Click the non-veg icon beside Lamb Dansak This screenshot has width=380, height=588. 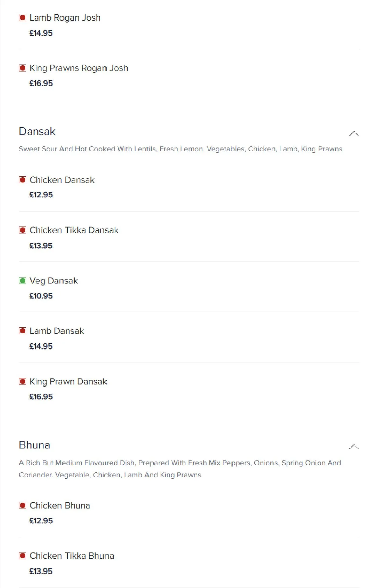(x=23, y=331)
